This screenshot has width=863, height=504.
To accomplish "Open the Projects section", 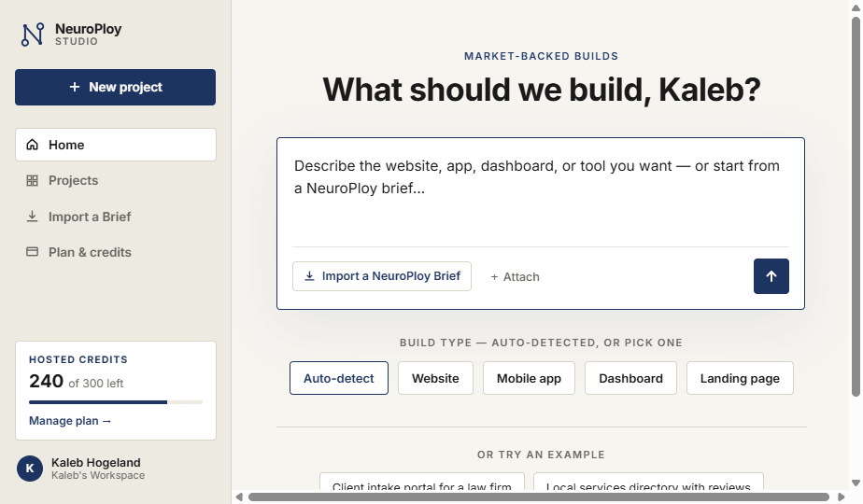I will [116, 180].
